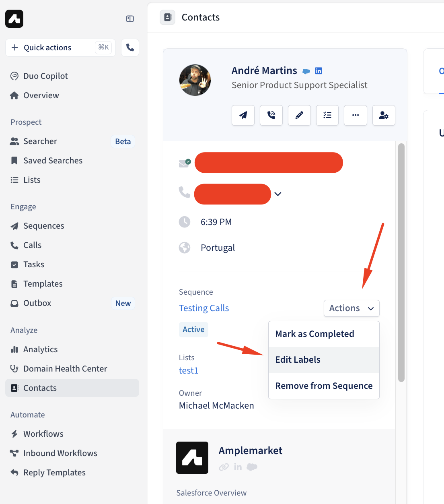Click the pencil edit contact button
Viewport: 444px width, 504px height.
click(x=300, y=116)
